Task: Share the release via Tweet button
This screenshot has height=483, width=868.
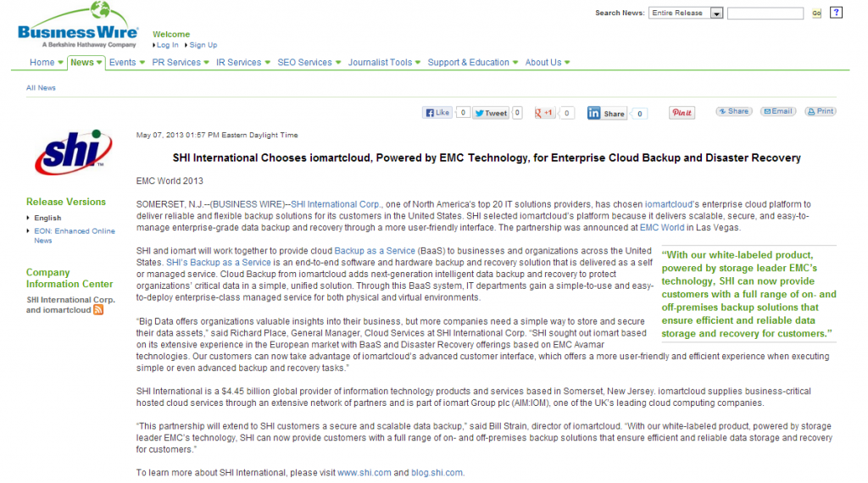Action: pyautogui.click(x=491, y=113)
